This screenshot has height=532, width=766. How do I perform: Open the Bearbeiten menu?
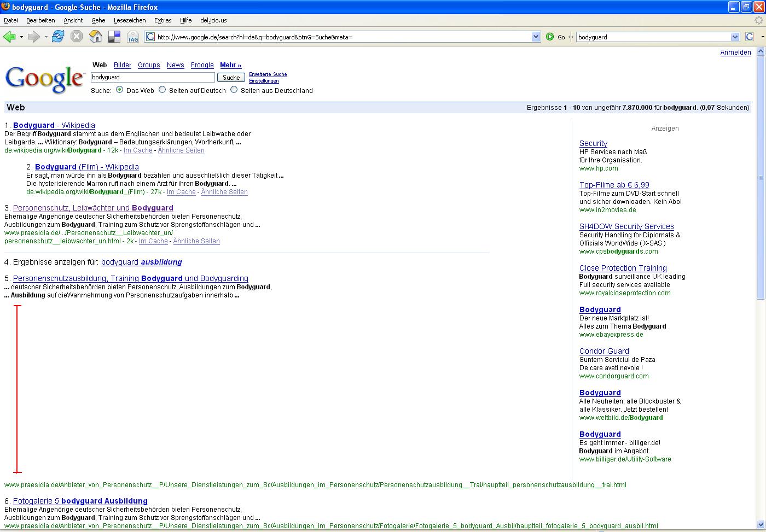pyautogui.click(x=40, y=20)
